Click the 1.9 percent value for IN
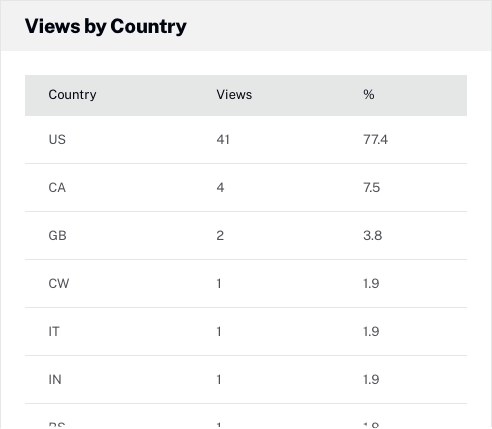The width and height of the screenshot is (492, 429). [x=371, y=380]
